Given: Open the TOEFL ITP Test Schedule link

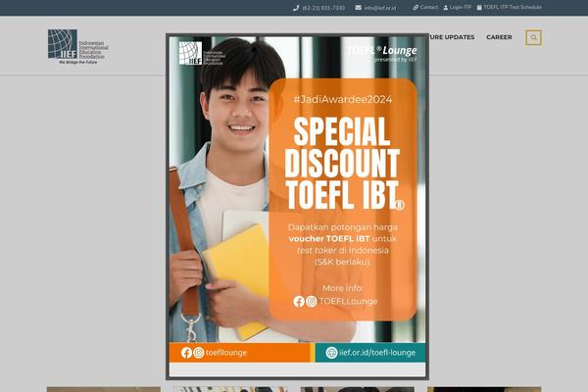Looking at the screenshot, I should pyautogui.click(x=513, y=8).
